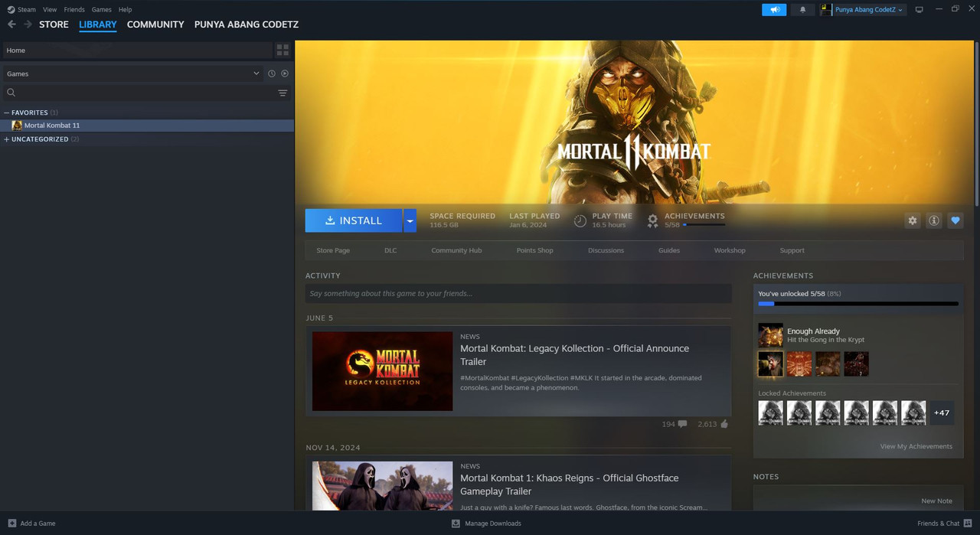Click the thumbs-up icon showing 2,613
Image resolution: width=980 pixels, height=535 pixels.
pos(724,423)
